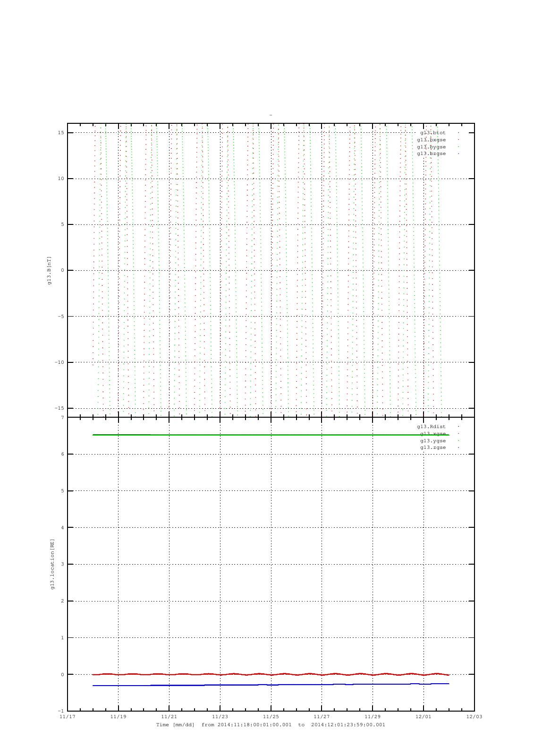Click the 7 tick on the location axis
This screenshot has width=534, height=756.
coord(62,418)
